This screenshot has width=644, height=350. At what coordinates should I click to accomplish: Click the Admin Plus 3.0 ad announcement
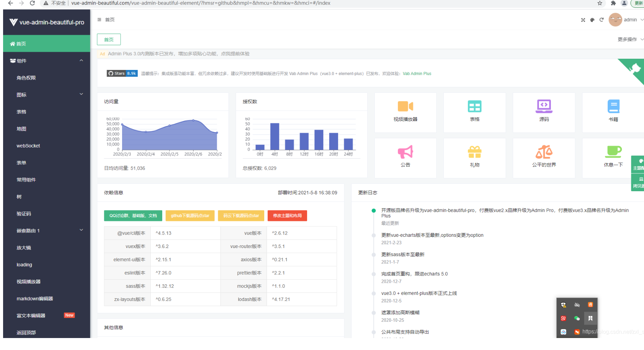178,54
